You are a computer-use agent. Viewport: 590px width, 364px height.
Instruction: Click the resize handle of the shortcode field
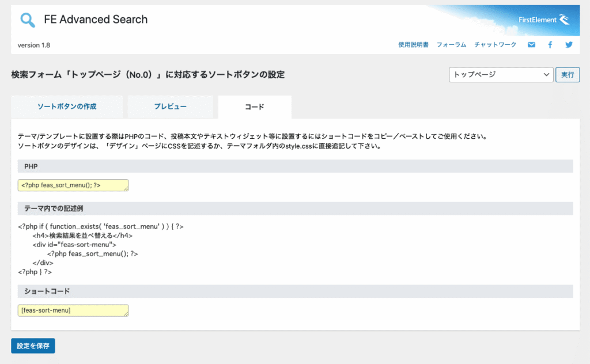pos(126,314)
